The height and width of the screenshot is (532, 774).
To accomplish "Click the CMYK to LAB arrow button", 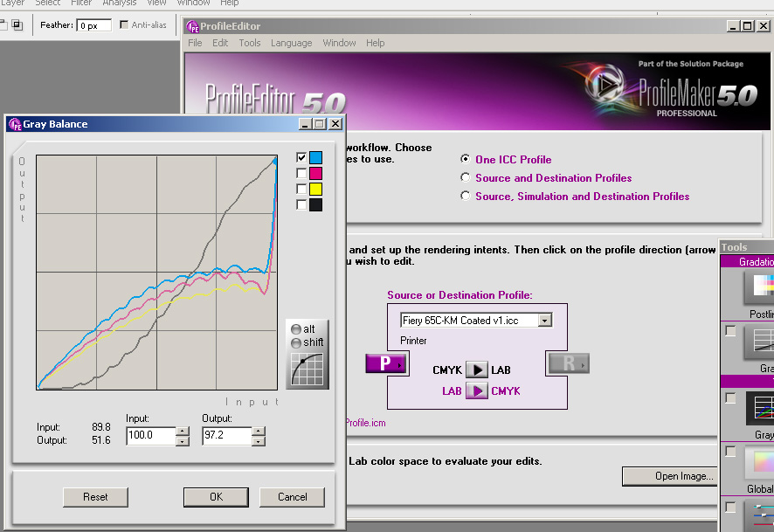I will pyautogui.click(x=477, y=370).
